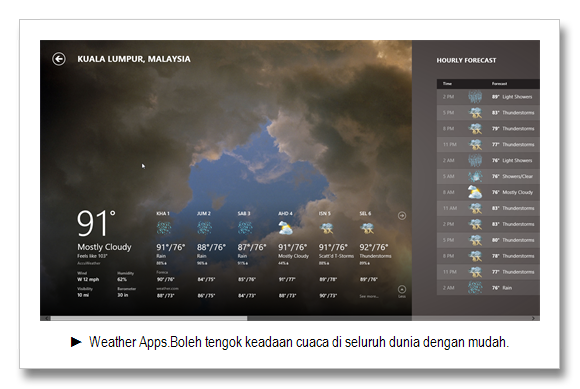The height and width of the screenshot is (389, 580).
Task: Click the next-days arrow after SEL 6
Action: [402, 216]
